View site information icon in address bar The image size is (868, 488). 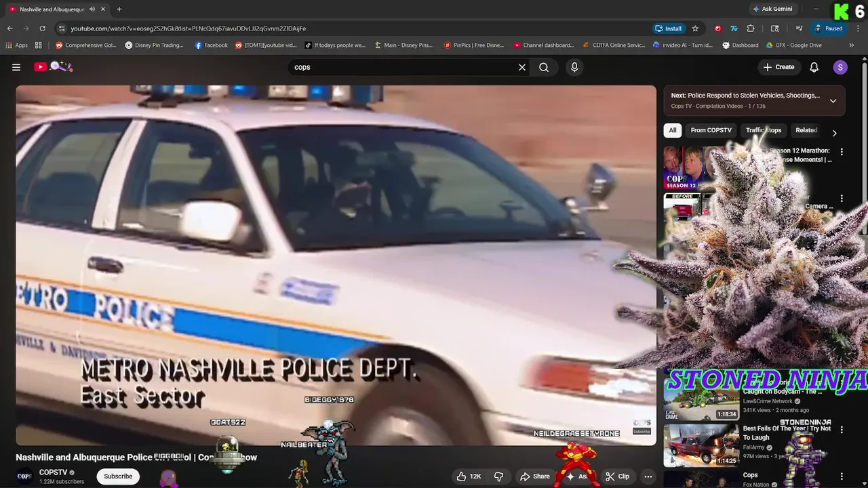62,28
